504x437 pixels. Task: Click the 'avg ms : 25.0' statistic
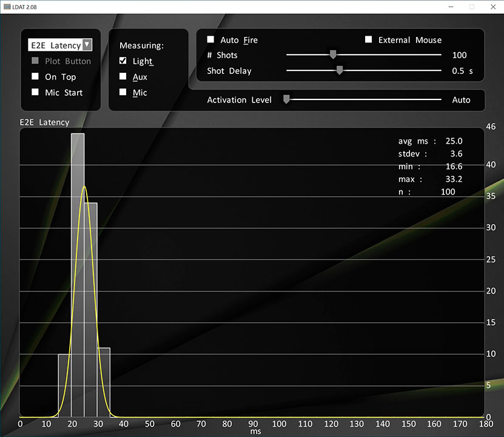tap(430, 141)
